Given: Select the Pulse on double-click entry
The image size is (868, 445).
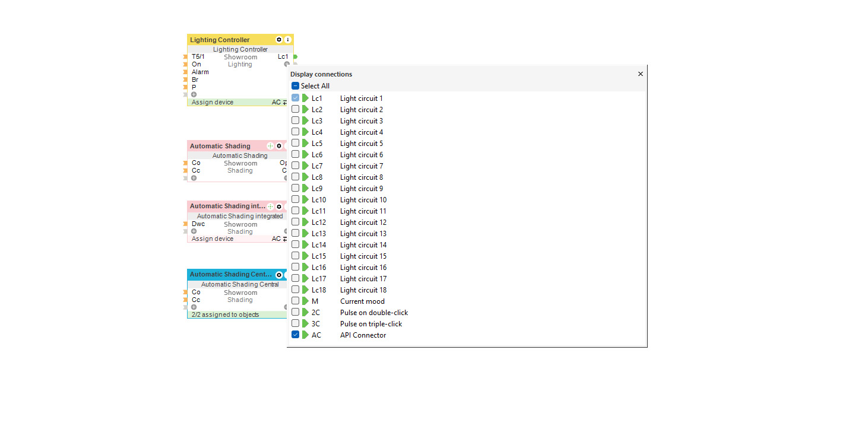Looking at the screenshot, I should pos(373,313).
